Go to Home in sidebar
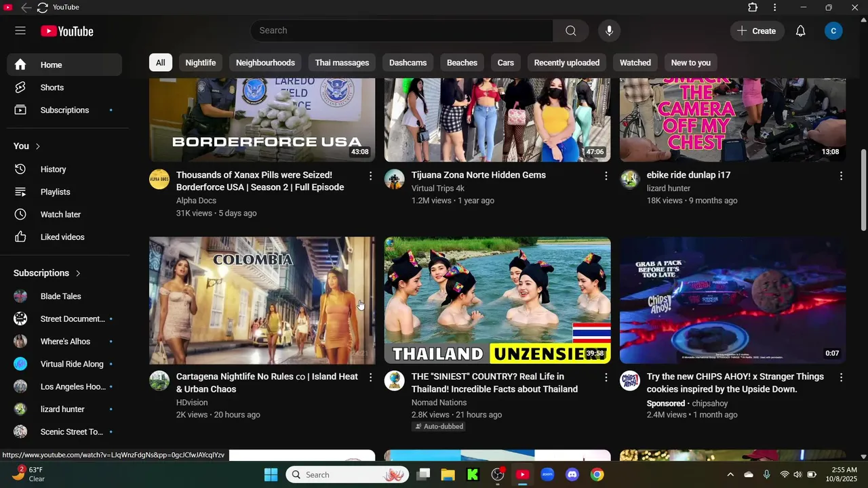 click(64, 65)
